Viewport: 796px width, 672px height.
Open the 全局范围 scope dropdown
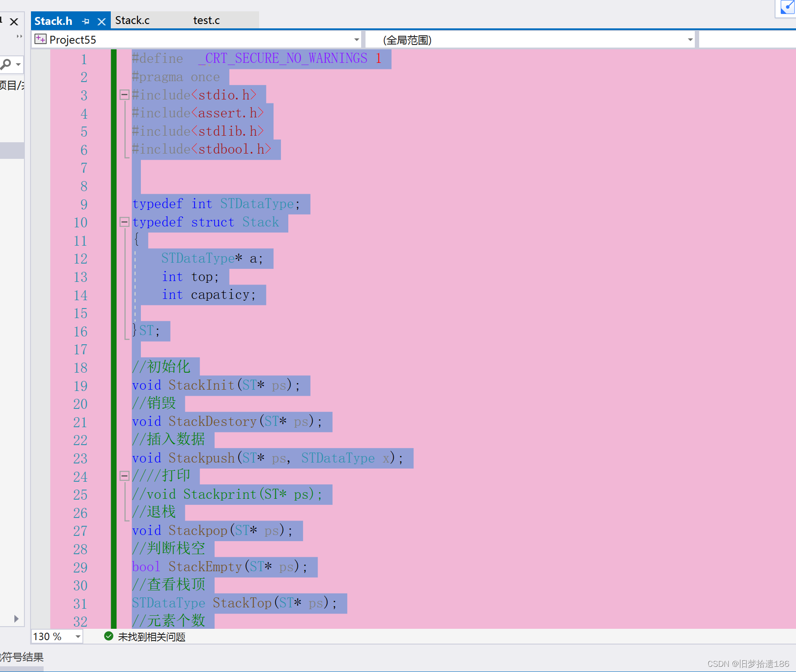(x=690, y=40)
